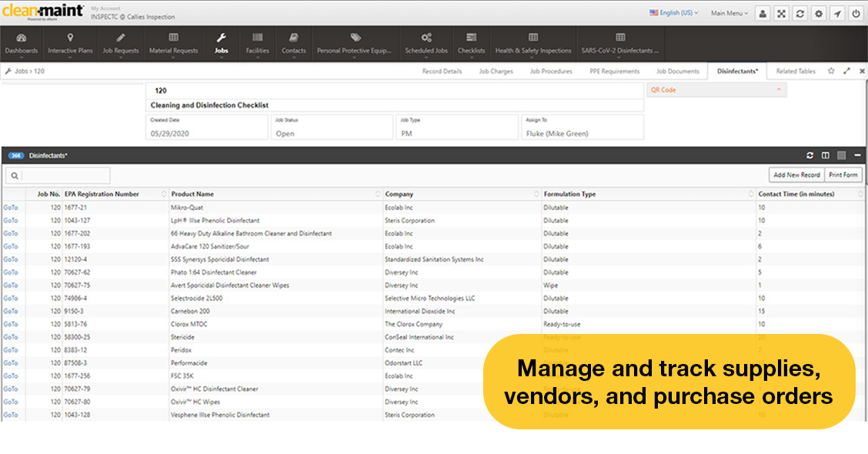Open the Material Requests module
This screenshot has width=868, height=454.
coord(173,44)
